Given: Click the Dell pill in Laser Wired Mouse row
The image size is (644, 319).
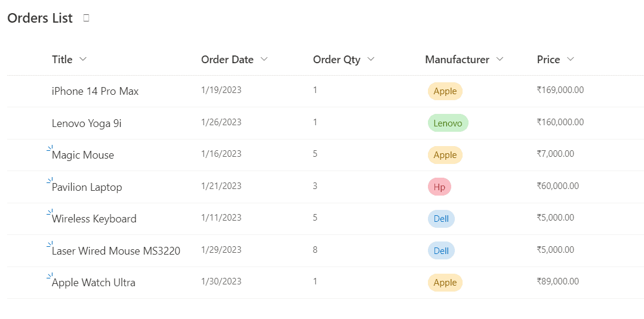Looking at the screenshot, I should point(441,250).
